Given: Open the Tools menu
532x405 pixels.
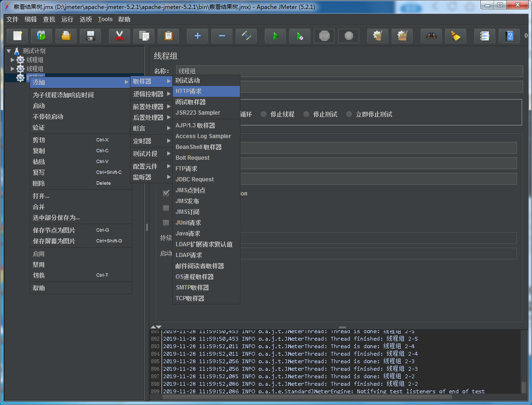Looking at the screenshot, I should click(x=105, y=19).
